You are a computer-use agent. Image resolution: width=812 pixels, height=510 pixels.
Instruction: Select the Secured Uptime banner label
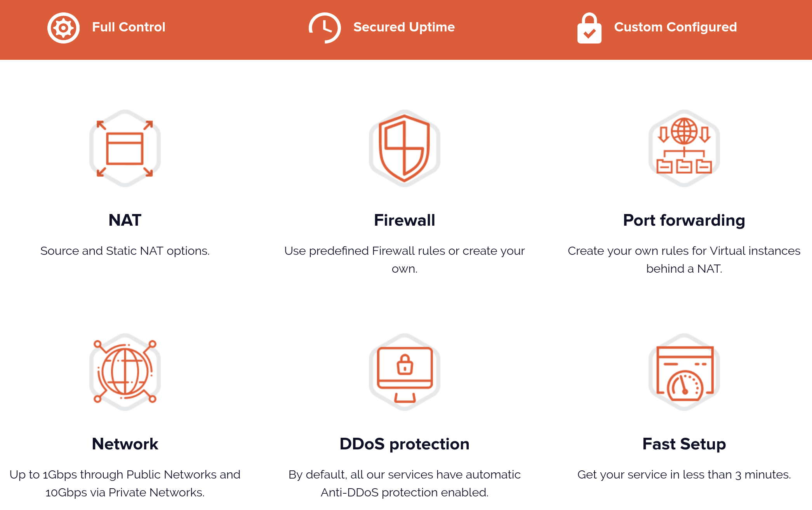404,27
